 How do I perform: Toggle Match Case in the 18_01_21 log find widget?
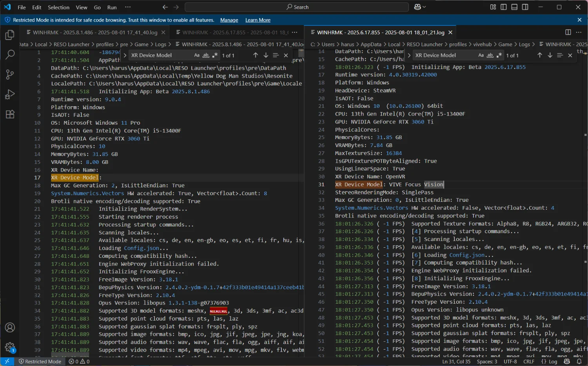tap(481, 55)
